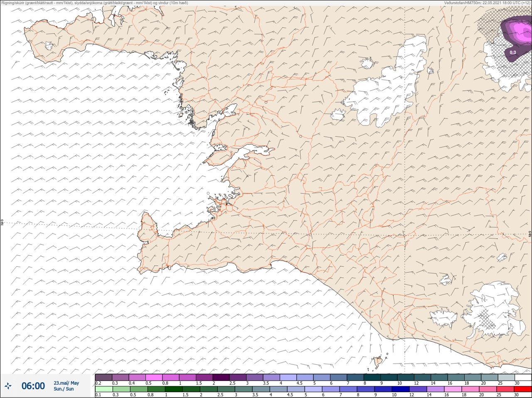Click the Vestmannaeyjar island off the south coast
The height and width of the screenshot is (398, 532).
point(378,362)
